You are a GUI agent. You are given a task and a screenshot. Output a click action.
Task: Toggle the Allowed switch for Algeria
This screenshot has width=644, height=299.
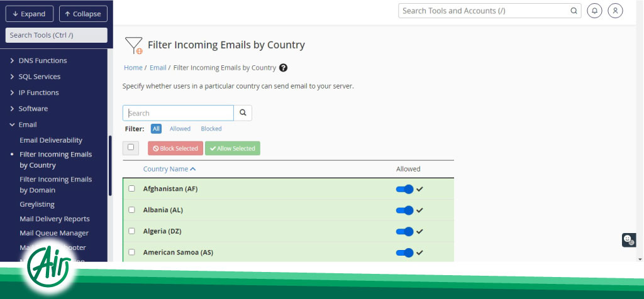tap(404, 231)
